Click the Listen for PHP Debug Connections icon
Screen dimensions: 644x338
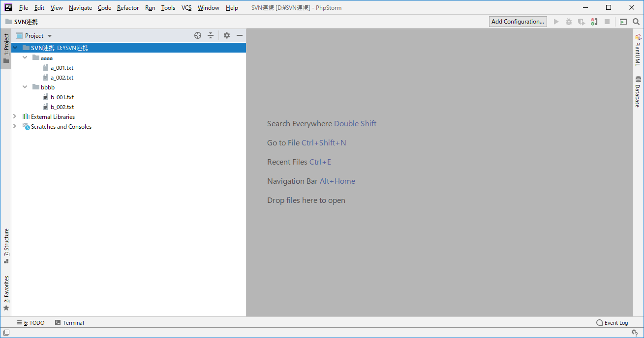point(594,22)
